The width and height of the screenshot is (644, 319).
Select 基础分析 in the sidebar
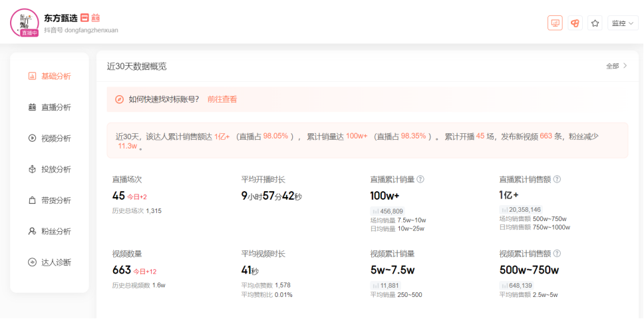49,76
